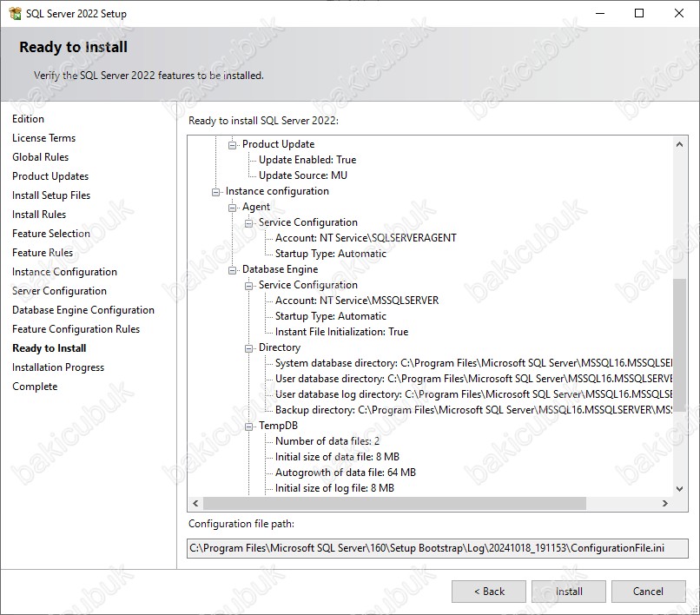Select the Directory tree item
700x615 pixels.
[x=280, y=347]
